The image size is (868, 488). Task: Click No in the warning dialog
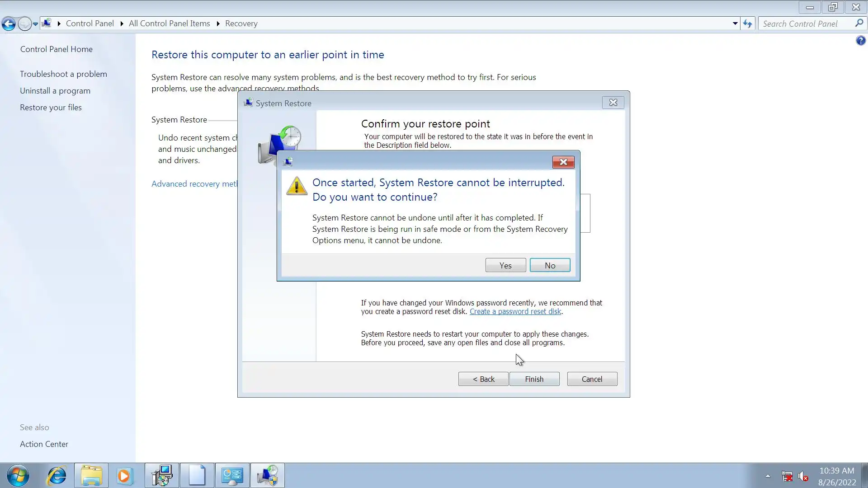point(550,265)
